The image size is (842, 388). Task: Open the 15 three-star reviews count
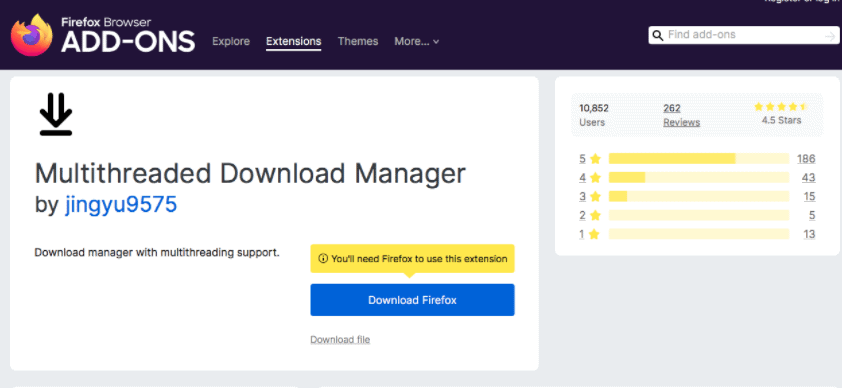point(809,196)
